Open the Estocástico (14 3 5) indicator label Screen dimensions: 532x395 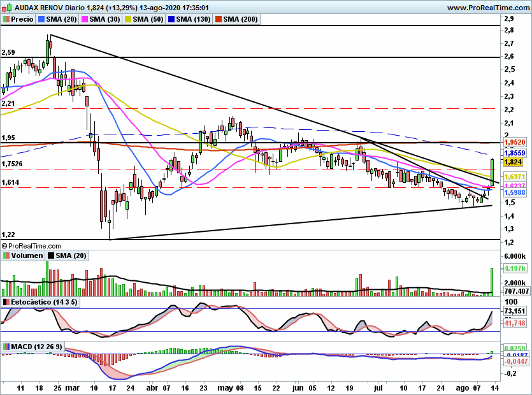point(44,302)
